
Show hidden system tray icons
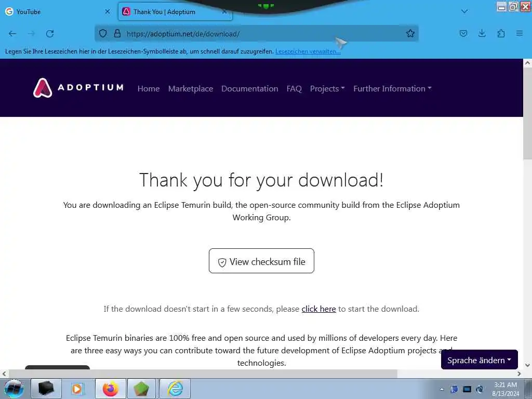pos(442,390)
